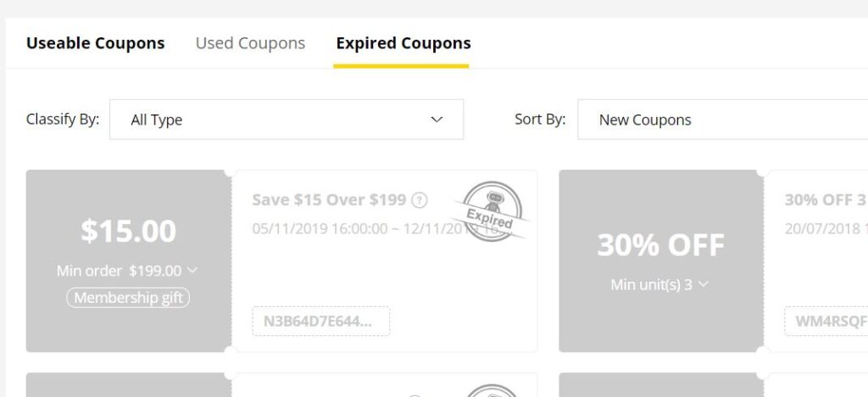This screenshot has width=868, height=397.
Task: Click the Save $15 Over $199 coupon title
Action: [330, 200]
